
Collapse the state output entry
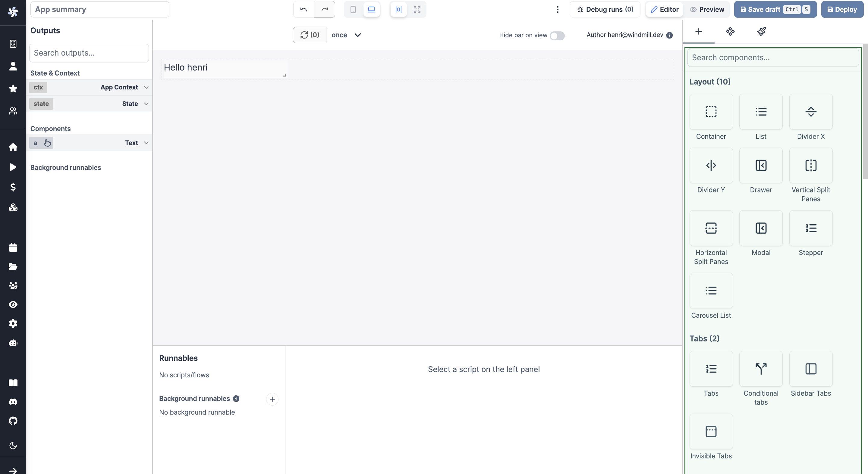click(x=146, y=104)
